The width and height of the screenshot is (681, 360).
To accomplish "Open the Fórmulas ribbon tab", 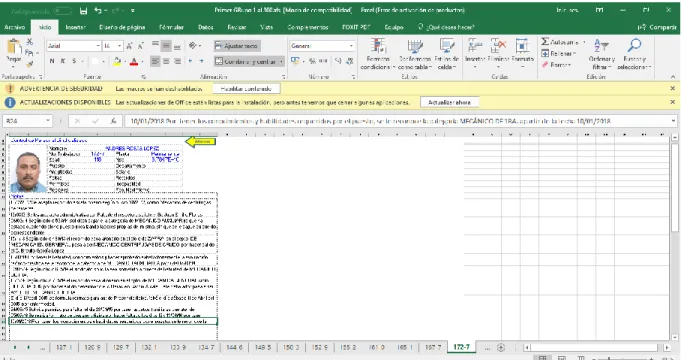I will [171, 27].
